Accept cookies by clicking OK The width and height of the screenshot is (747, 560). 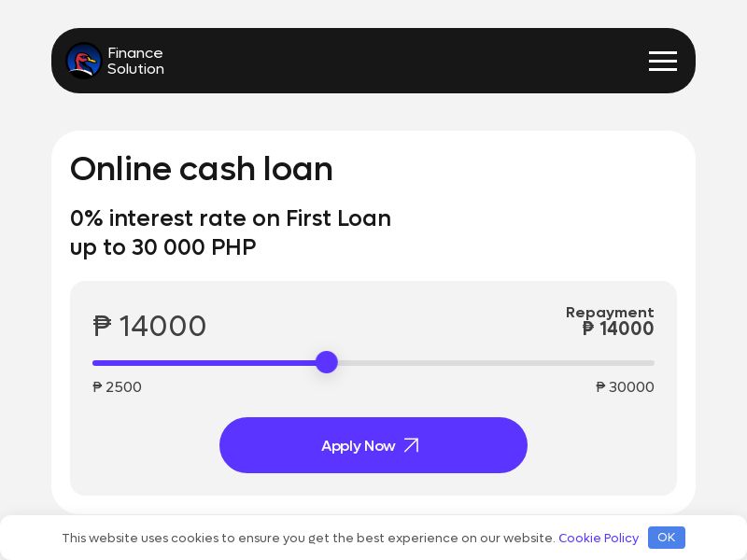[x=666, y=538]
